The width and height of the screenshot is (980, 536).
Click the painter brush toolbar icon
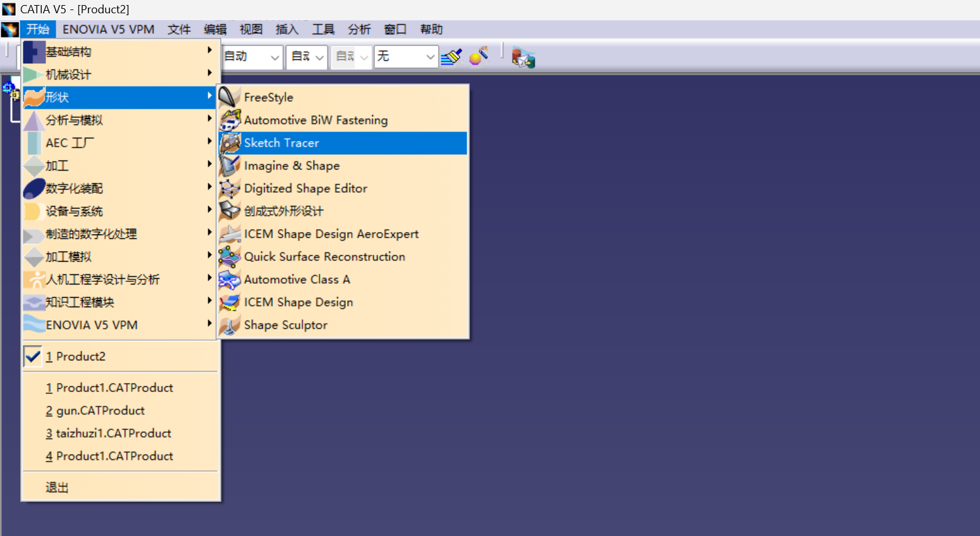point(451,57)
